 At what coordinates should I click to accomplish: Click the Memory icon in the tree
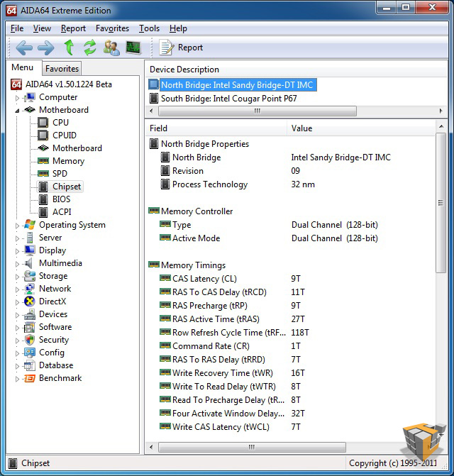[43, 160]
